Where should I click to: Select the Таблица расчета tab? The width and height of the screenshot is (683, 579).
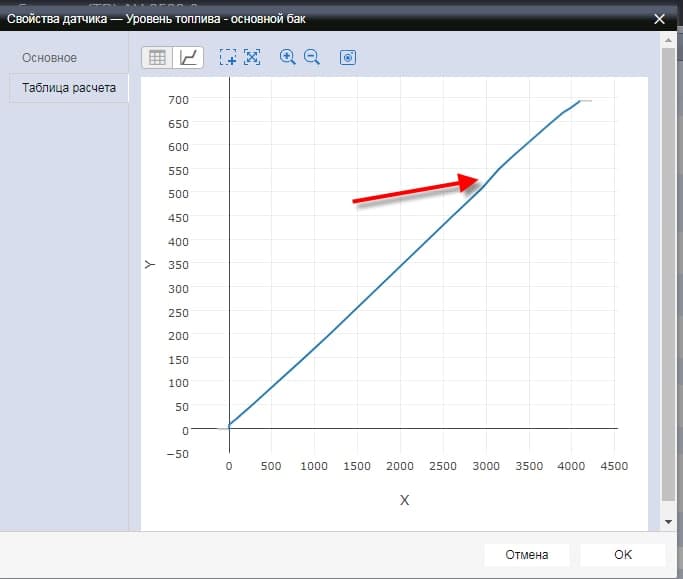click(69, 88)
